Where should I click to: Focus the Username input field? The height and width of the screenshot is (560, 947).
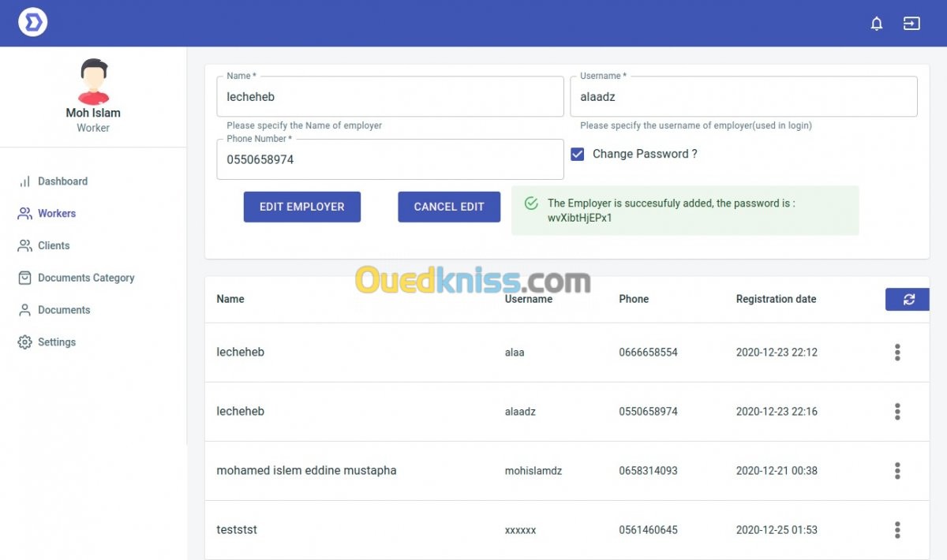tap(743, 97)
